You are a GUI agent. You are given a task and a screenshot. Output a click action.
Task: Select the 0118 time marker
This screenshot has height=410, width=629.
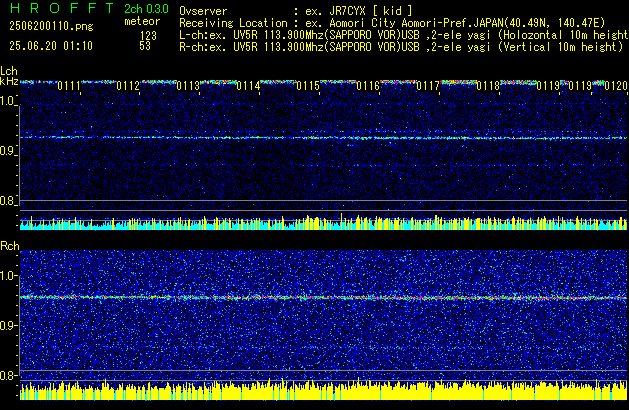488,86
